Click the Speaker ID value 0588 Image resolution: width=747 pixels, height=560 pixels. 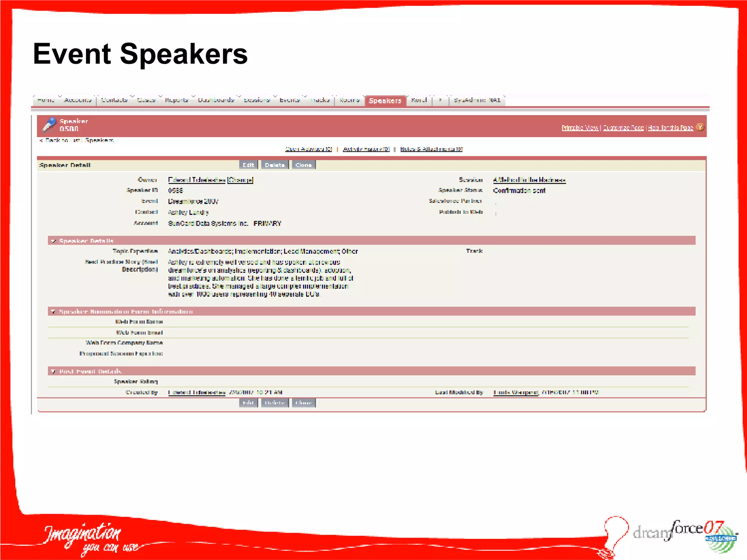(175, 191)
